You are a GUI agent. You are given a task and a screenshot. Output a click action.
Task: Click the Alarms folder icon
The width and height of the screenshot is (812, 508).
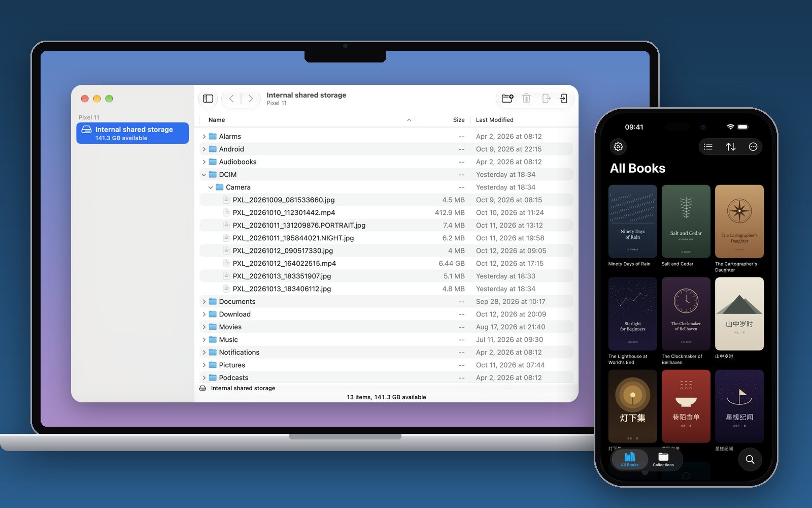pyautogui.click(x=213, y=137)
